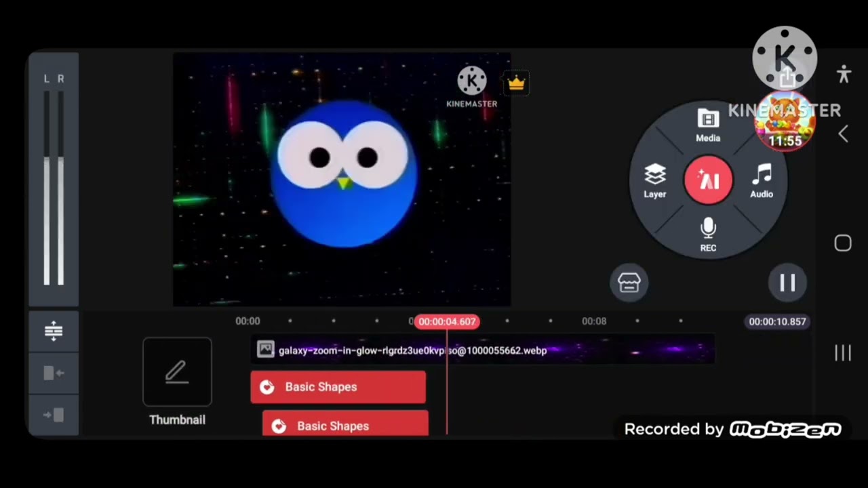Click image icon on galaxy clip
This screenshot has width=868, height=488.
point(265,350)
